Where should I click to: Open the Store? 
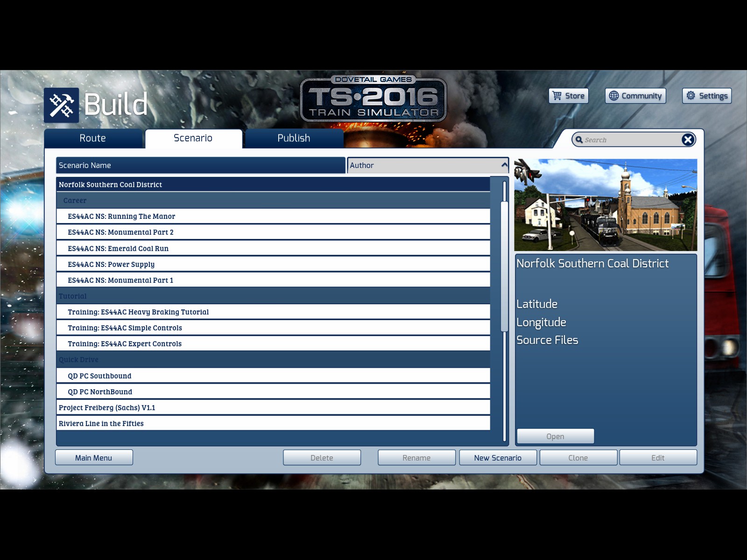569,96
